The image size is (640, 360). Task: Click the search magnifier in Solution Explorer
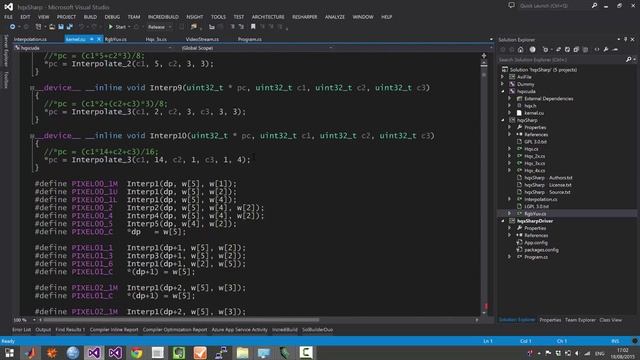[x=629, y=60]
